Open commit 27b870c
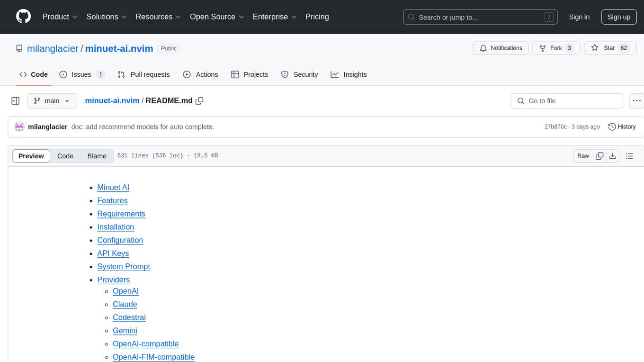The height and width of the screenshot is (362, 644). tap(555, 127)
